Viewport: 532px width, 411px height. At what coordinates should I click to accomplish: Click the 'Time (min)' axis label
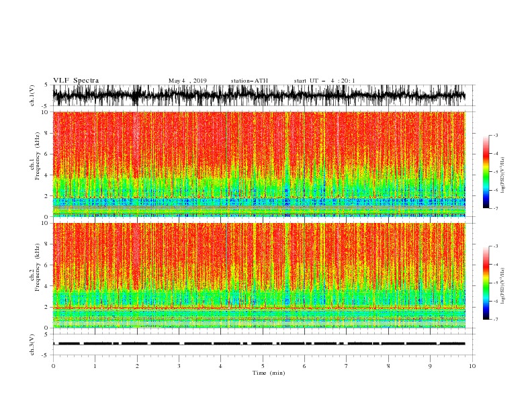coord(269,373)
